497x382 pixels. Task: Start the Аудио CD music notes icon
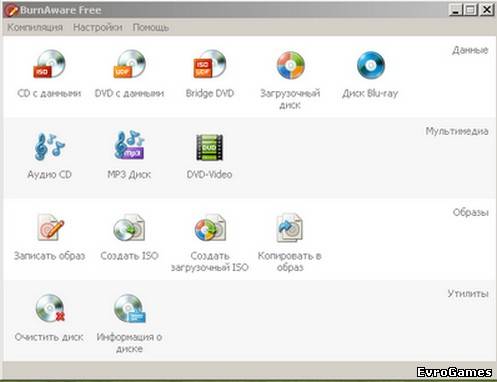[49, 146]
